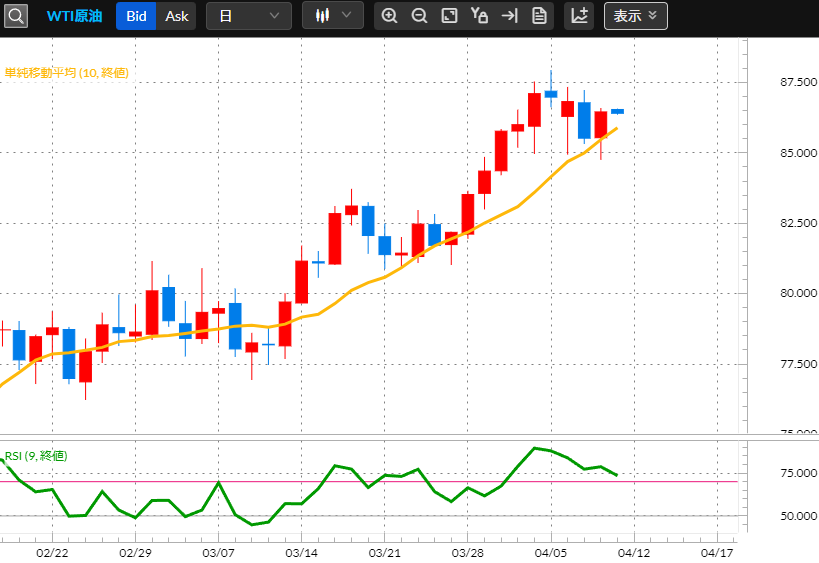Switch chart to Ask price
Screen dimensions: 819x563
click(x=177, y=16)
